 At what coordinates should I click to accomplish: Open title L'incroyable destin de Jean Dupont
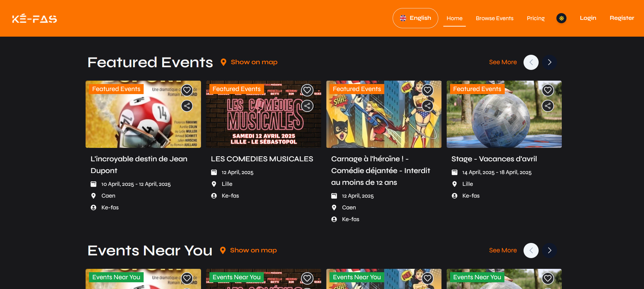click(139, 165)
